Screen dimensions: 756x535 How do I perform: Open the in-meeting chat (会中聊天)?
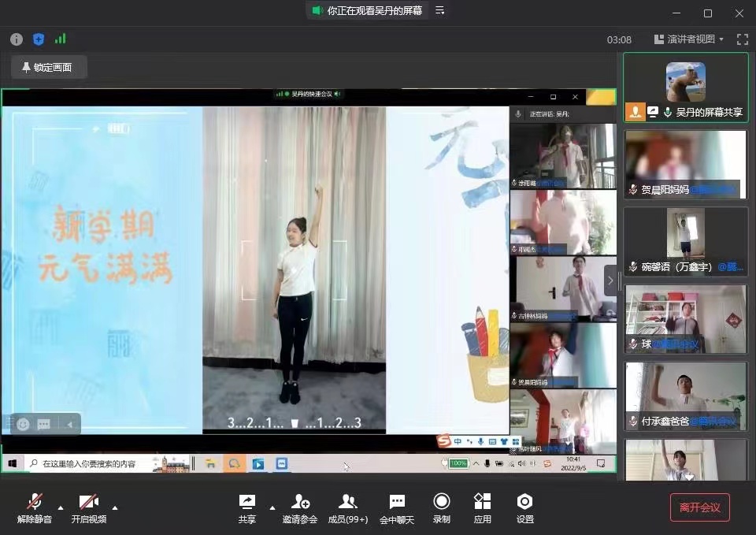(396, 502)
